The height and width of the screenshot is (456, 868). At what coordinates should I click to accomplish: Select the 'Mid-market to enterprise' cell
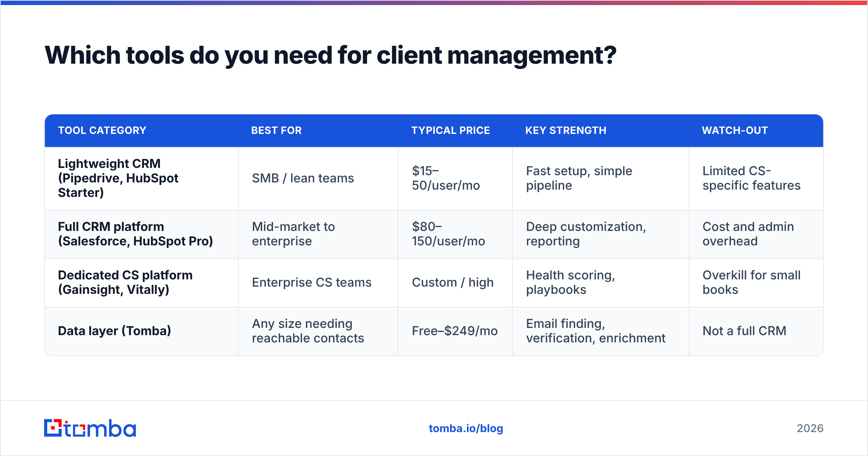click(x=318, y=234)
